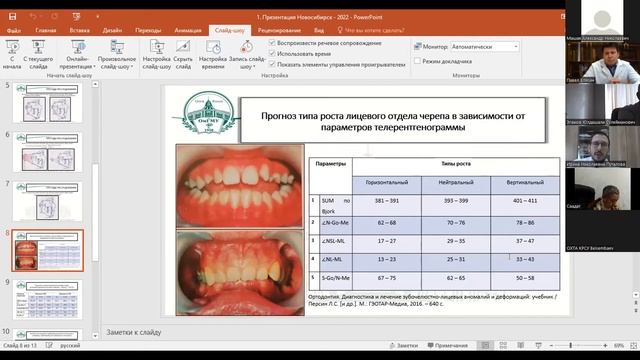
Task: Open the Monitor selection dropdown
Action: tap(485, 47)
